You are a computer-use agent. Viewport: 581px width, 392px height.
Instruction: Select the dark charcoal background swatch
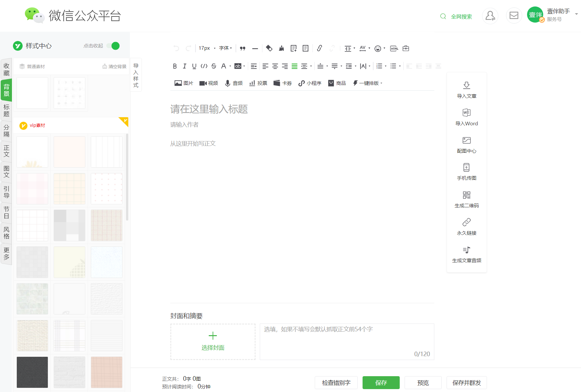coord(32,372)
